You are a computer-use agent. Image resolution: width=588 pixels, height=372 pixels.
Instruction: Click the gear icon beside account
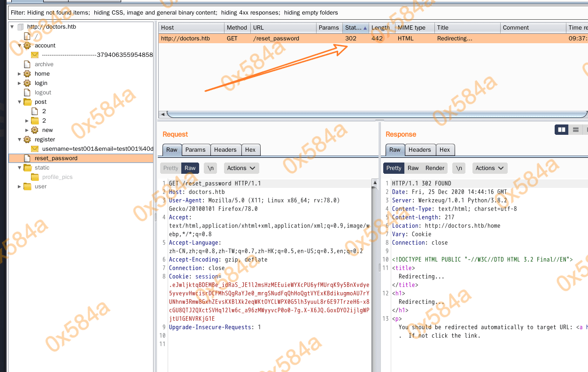click(27, 46)
